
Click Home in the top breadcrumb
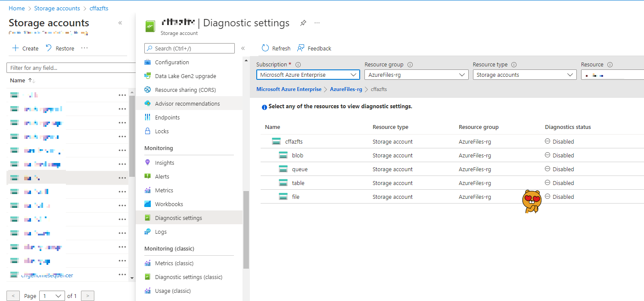coord(17,8)
